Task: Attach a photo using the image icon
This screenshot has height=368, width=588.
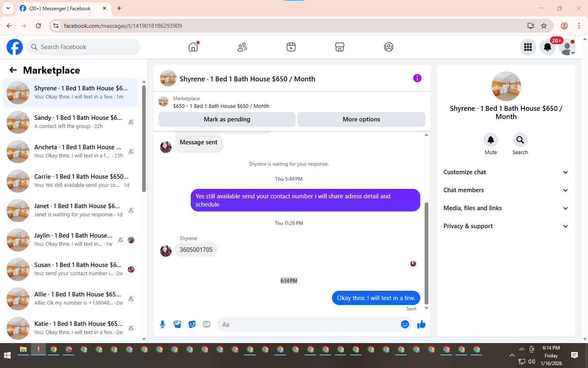Action: tap(177, 324)
